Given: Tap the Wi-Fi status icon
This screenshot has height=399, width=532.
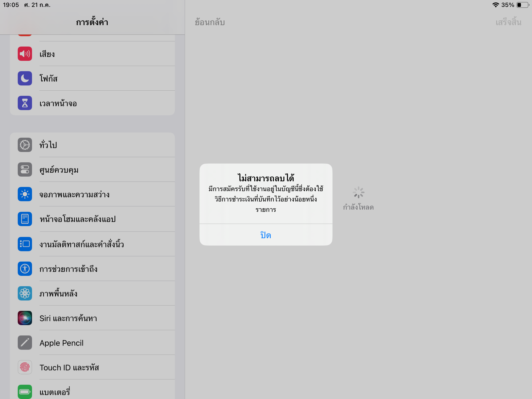Looking at the screenshot, I should pos(495,5).
